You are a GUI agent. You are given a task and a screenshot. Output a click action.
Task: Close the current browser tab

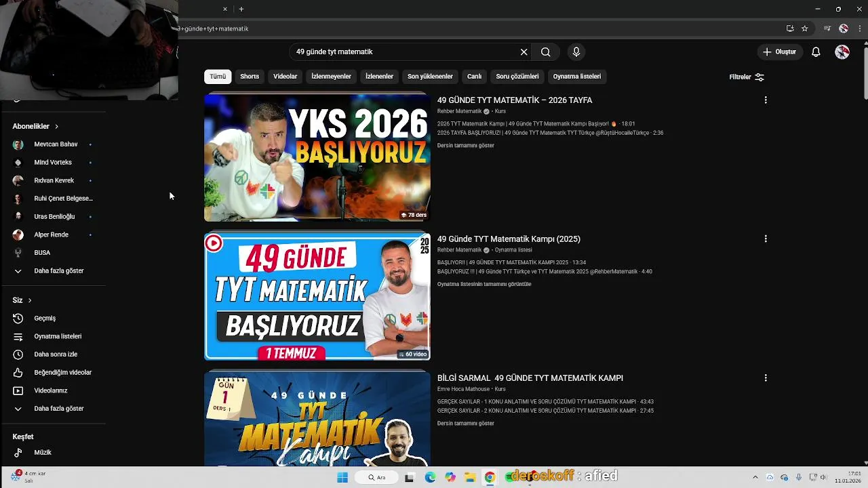pos(225,9)
